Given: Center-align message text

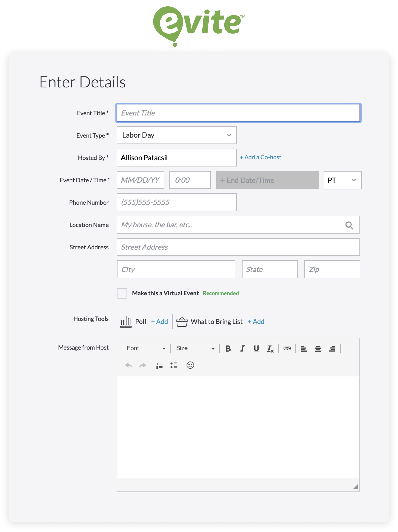Looking at the screenshot, I should [x=318, y=349].
